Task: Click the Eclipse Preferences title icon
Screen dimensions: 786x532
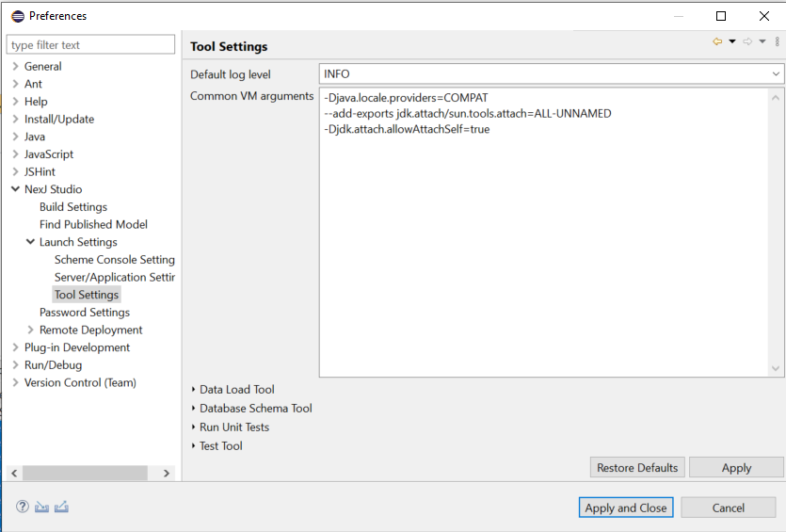Action: coord(16,15)
